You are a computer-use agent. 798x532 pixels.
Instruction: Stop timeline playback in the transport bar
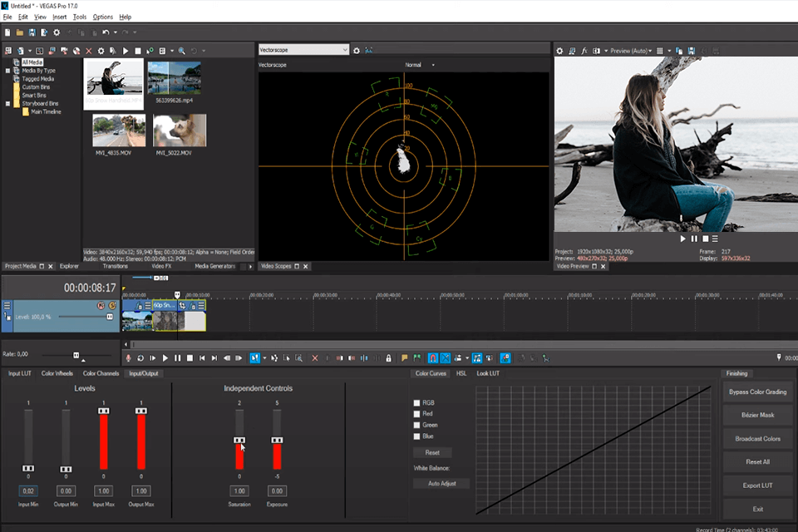tap(190, 358)
